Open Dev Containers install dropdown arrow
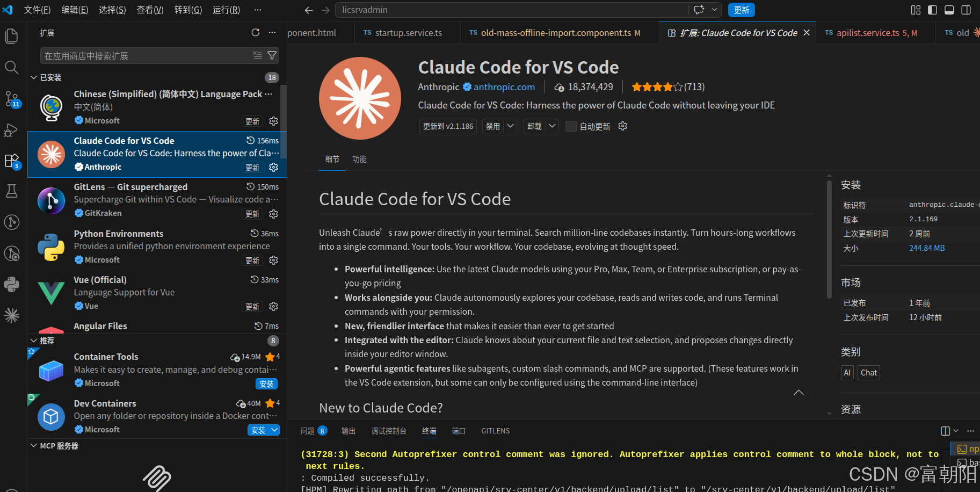Screen dimensions: 980x492 tap(274, 430)
